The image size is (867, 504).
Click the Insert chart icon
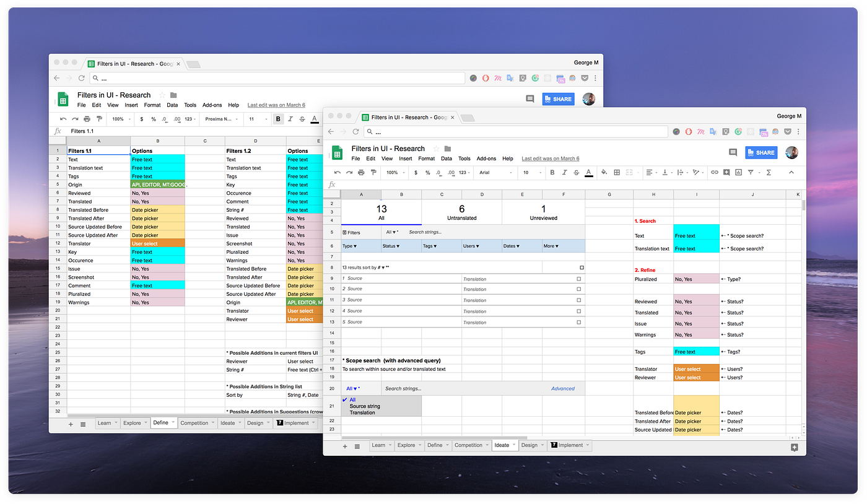(x=738, y=172)
